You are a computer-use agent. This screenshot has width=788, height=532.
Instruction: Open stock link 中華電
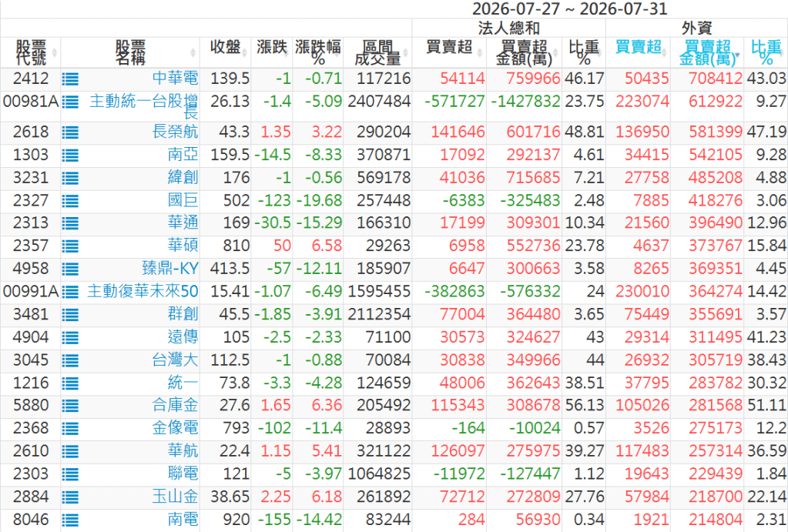pos(175,79)
